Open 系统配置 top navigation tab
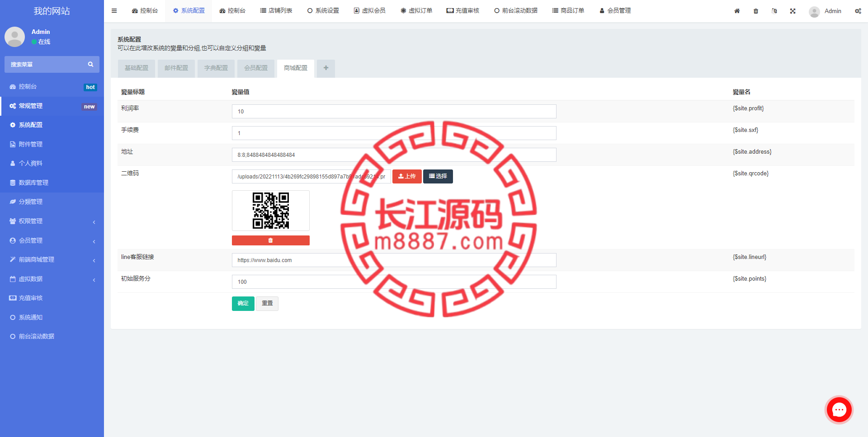This screenshot has height=437, width=868. coord(189,11)
